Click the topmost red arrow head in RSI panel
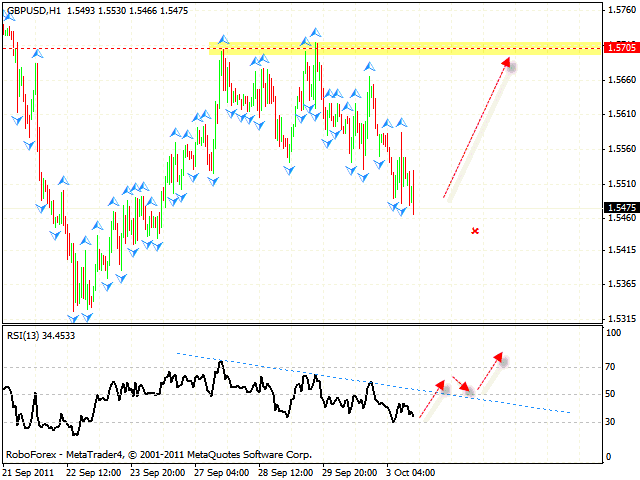This screenshot has height=480, width=640. click(498, 357)
